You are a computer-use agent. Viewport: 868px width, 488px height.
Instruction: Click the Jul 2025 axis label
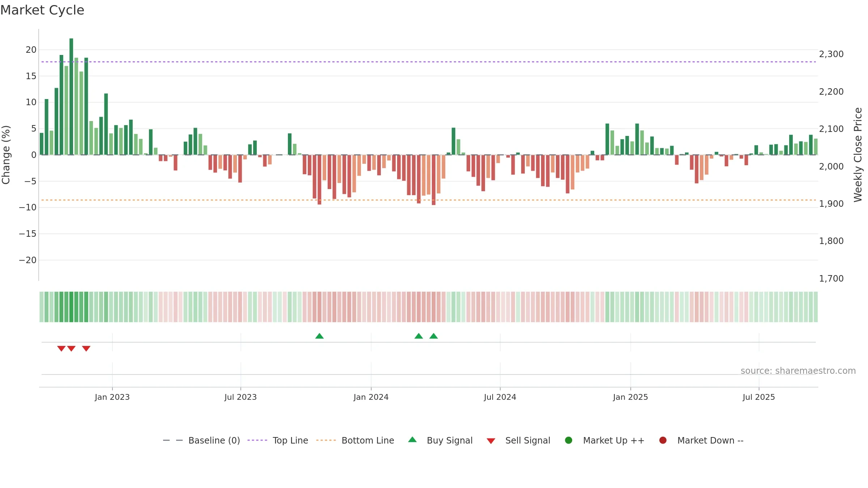point(759,397)
